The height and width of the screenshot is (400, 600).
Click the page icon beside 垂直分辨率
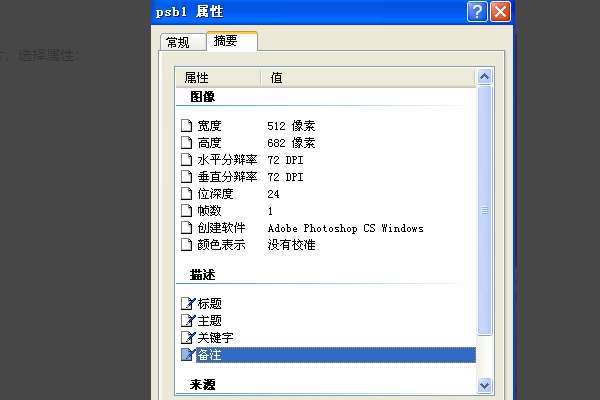point(186,177)
